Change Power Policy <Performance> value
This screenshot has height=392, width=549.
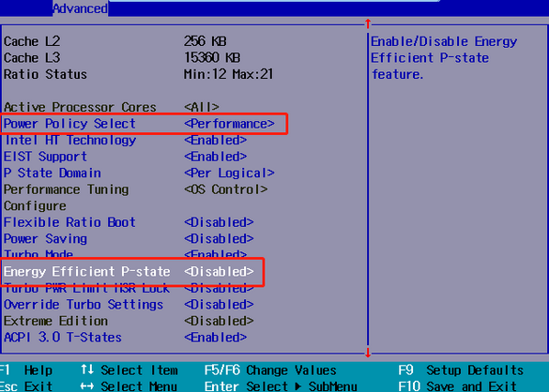pyautogui.click(x=229, y=124)
